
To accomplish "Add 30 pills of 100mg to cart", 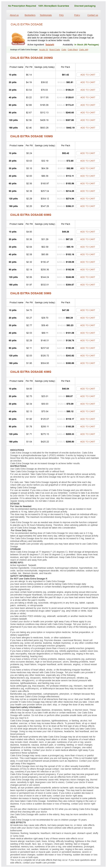I will pos(88,168).
